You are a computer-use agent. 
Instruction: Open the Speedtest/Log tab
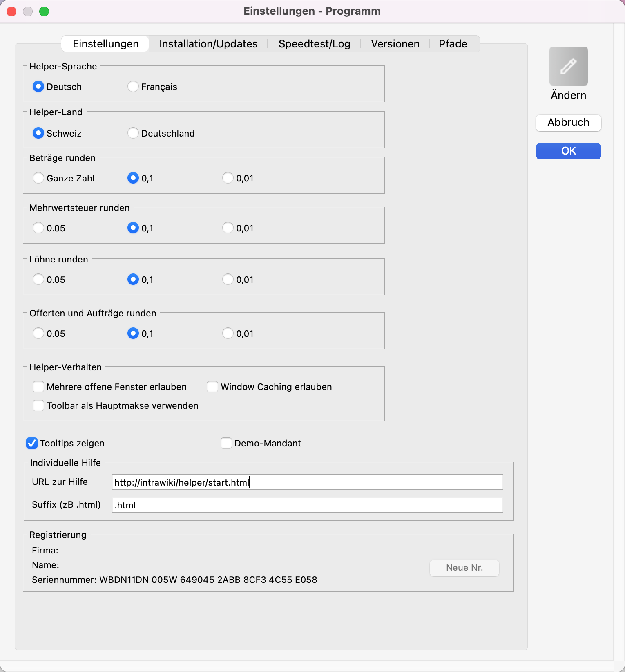[x=314, y=44]
